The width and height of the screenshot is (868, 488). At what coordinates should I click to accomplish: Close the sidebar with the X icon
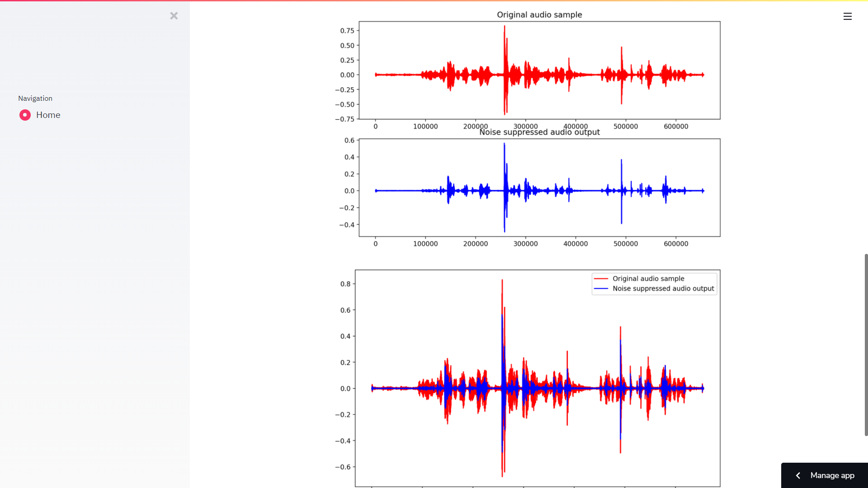click(174, 16)
